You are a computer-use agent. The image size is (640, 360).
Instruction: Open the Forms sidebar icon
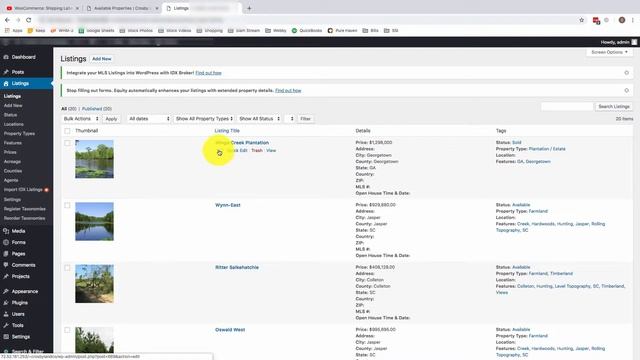tap(6, 242)
